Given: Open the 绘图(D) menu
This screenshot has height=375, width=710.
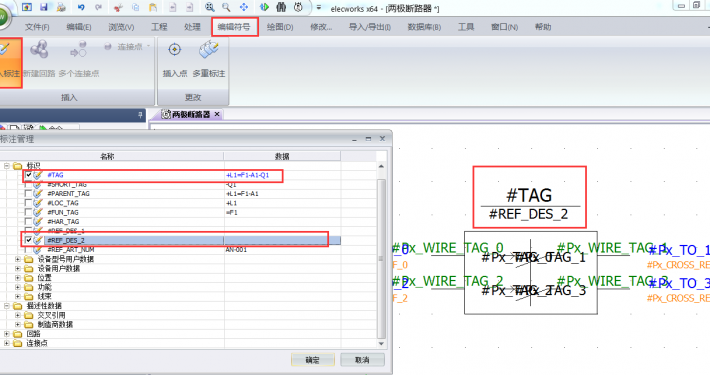Looking at the screenshot, I should click(280, 27).
